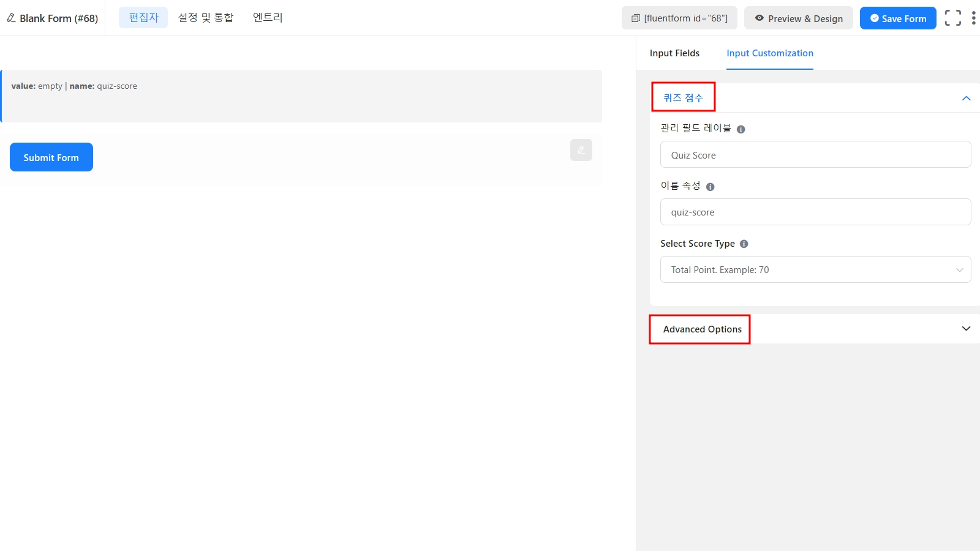The height and width of the screenshot is (551, 980).
Task: Open the Select Score Type dropdown
Action: 815,269
